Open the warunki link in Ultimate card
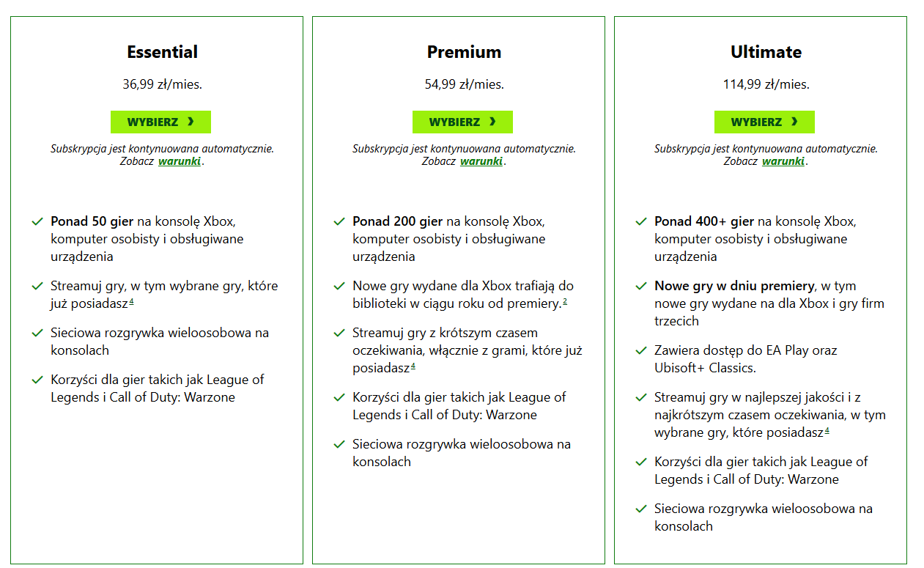The width and height of the screenshot is (924, 568). (783, 161)
